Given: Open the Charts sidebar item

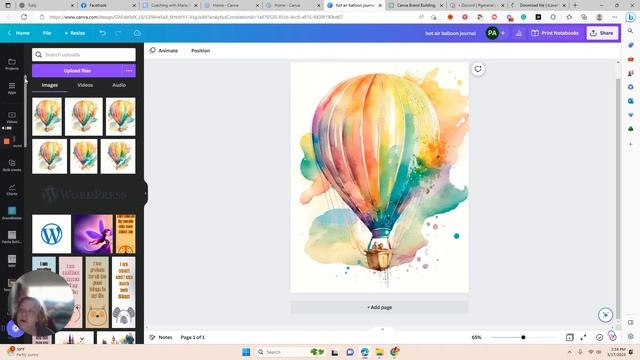Looking at the screenshot, I should [12, 189].
